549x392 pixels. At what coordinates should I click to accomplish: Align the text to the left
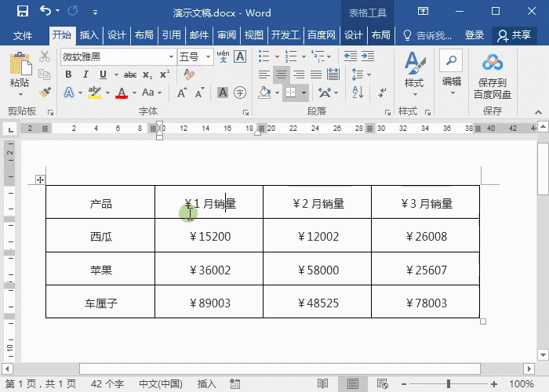[x=264, y=74]
